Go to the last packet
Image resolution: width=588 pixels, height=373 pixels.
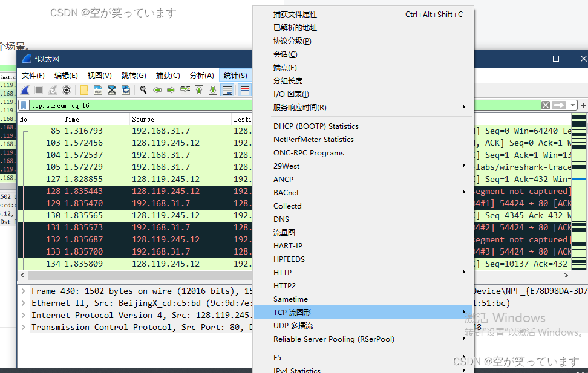coord(213,89)
